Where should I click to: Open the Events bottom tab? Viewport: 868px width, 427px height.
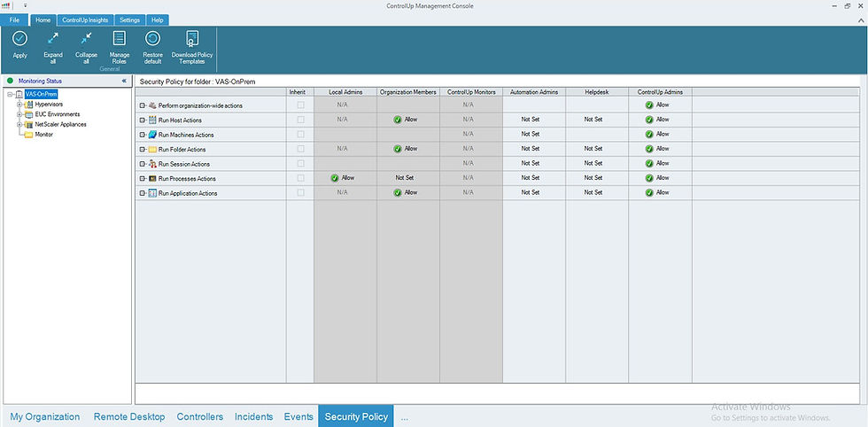pyautogui.click(x=298, y=416)
